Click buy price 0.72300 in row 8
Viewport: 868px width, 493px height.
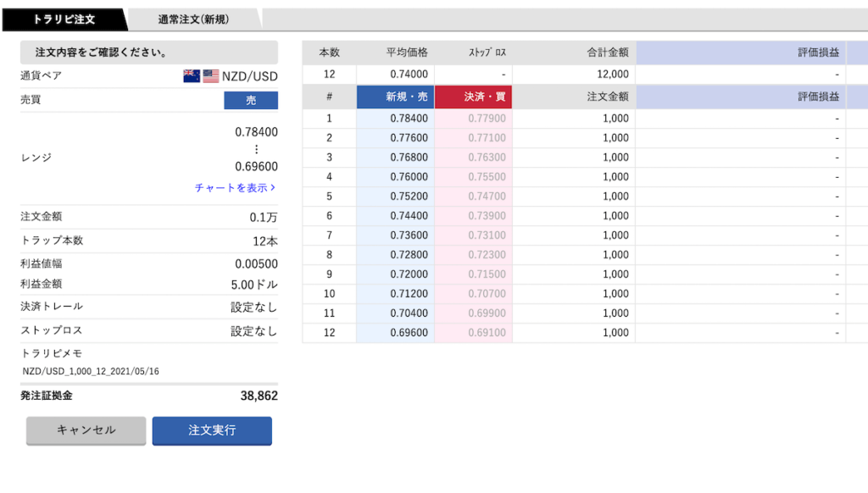click(487, 254)
